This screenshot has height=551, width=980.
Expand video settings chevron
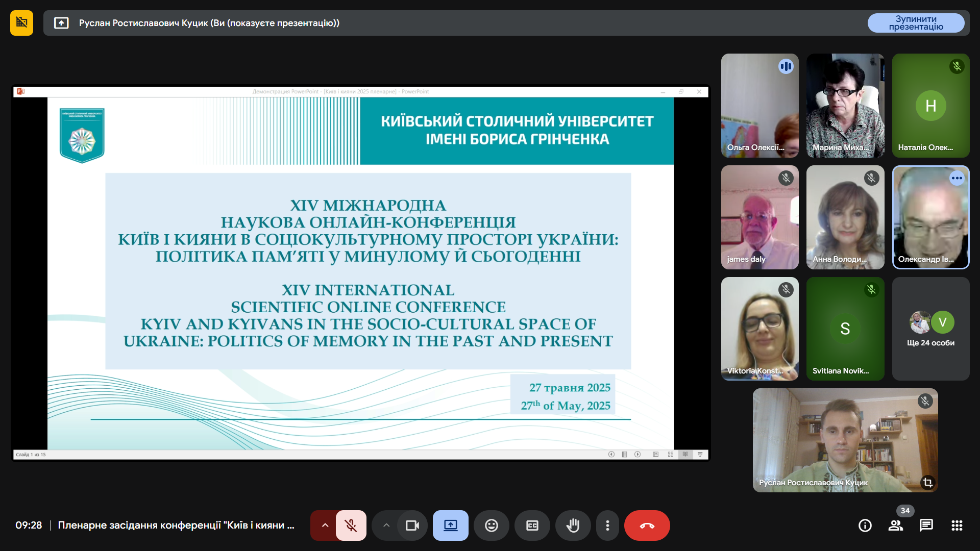click(x=386, y=525)
